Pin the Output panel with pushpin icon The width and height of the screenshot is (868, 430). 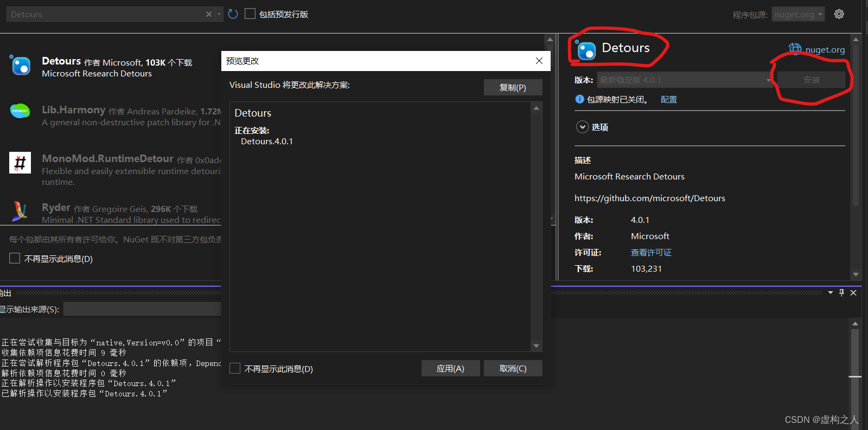tap(842, 293)
